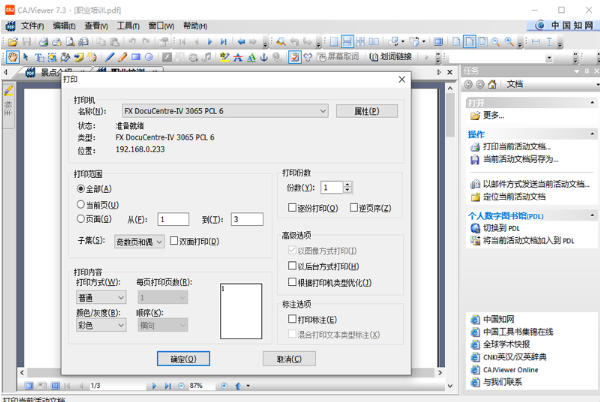The height and width of the screenshot is (402, 600).
Task: Enable the 双面打印 checkbox
Action: coord(174,241)
